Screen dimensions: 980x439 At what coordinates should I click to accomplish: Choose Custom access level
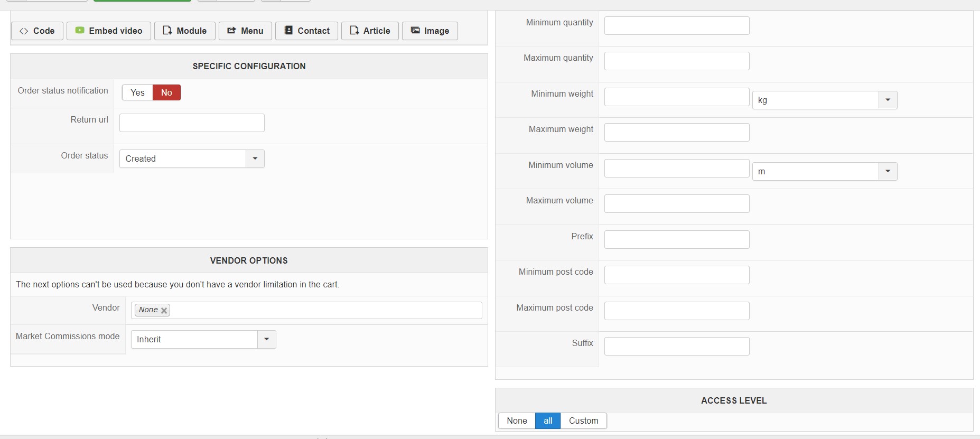pos(583,421)
